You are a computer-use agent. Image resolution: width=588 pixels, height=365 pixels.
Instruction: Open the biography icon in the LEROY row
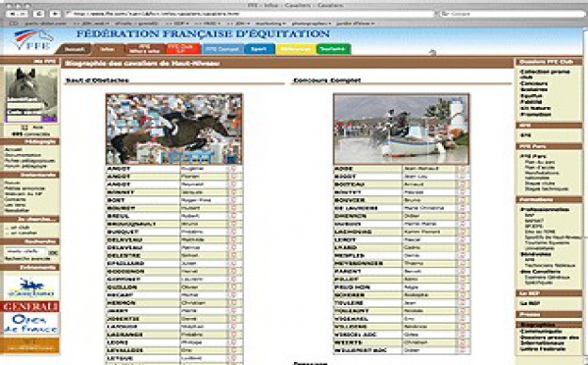tap(462, 239)
